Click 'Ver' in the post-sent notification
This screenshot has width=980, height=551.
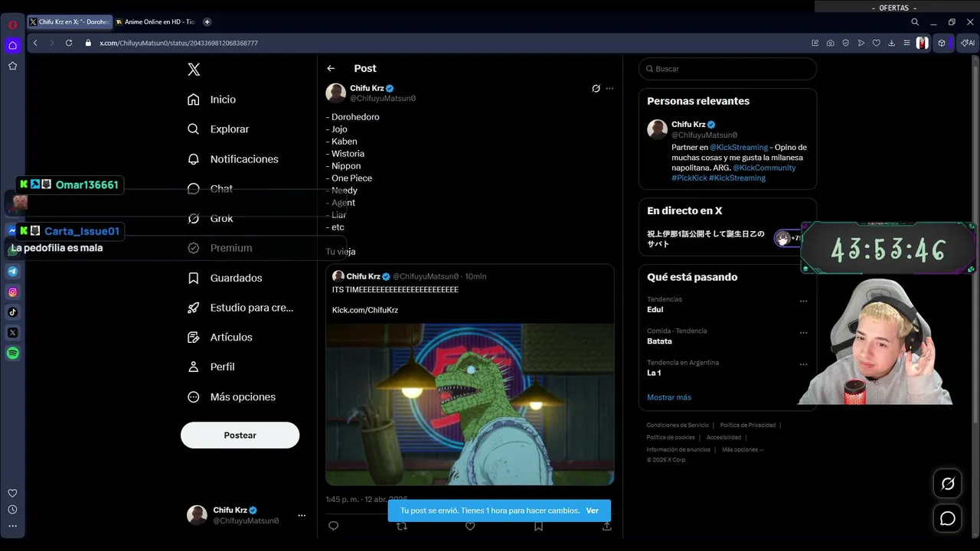[593, 510]
